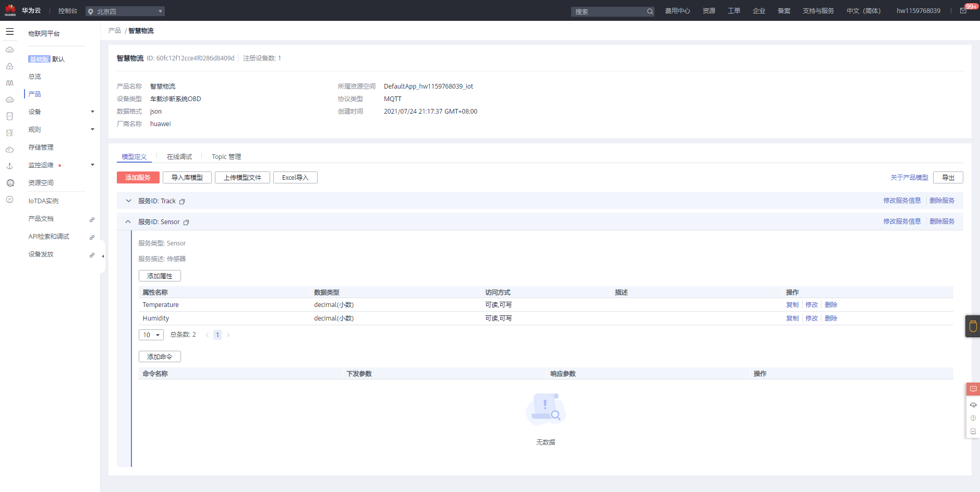Go to previous page arrow
Viewport: 980px width, 492px height.
pos(207,335)
